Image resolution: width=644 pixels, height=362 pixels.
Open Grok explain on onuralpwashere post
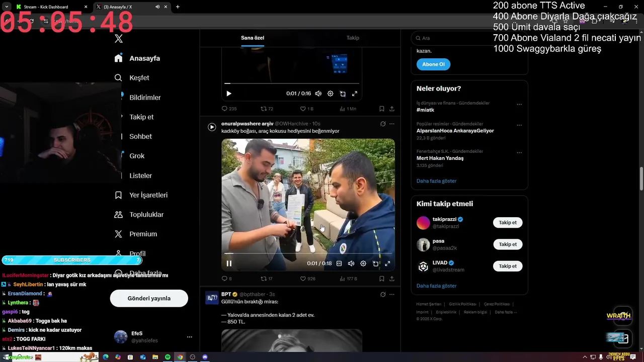[x=383, y=124]
